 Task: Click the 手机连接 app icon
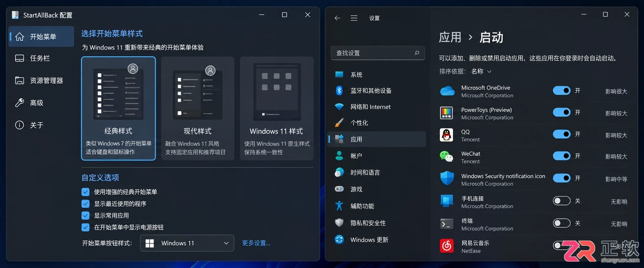(x=447, y=201)
